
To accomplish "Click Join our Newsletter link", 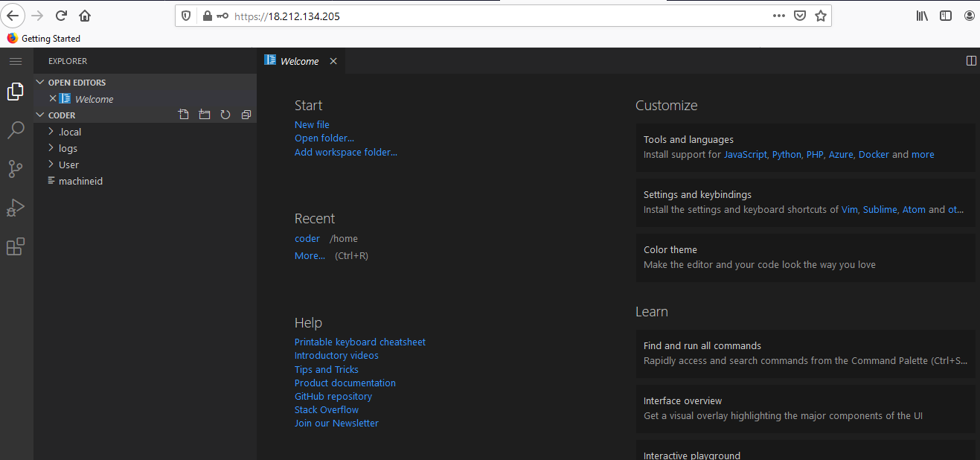I will (336, 423).
